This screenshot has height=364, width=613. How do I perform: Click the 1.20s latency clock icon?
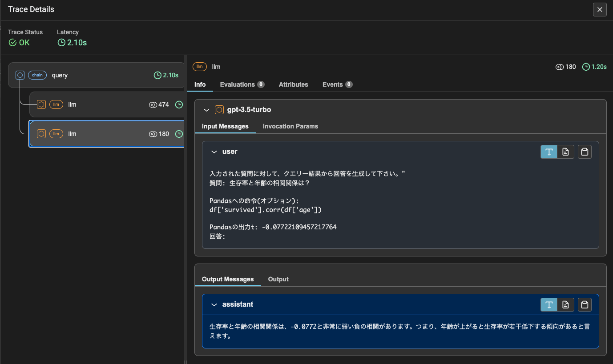click(x=586, y=67)
